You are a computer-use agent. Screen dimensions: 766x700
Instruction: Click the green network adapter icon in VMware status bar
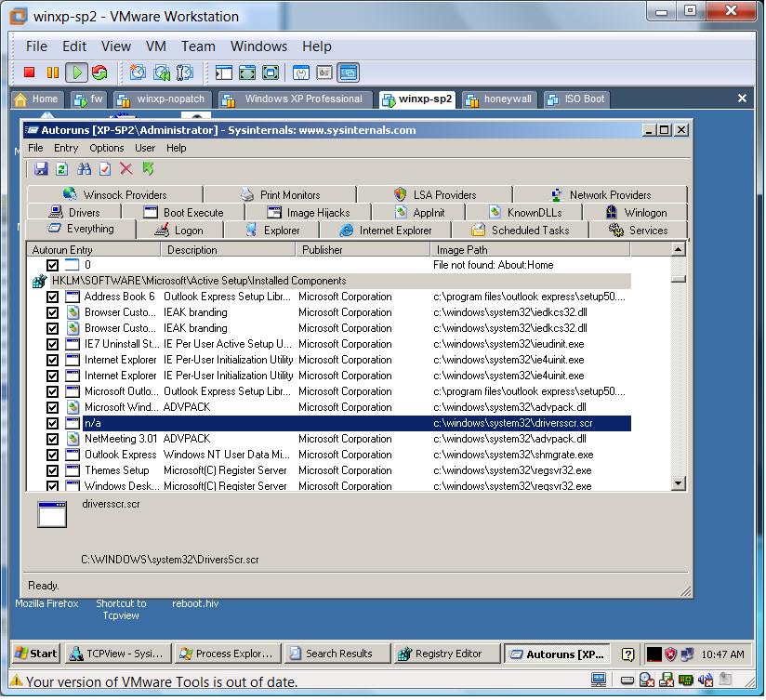click(x=686, y=680)
